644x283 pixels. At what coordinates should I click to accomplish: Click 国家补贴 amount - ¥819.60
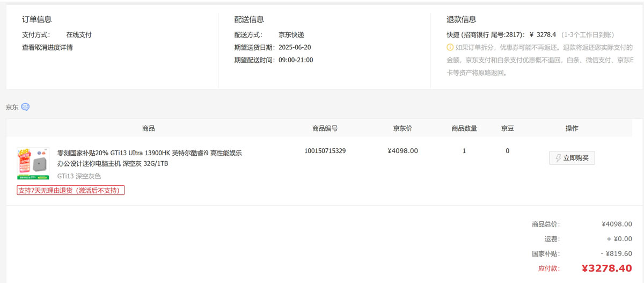click(616, 253)
